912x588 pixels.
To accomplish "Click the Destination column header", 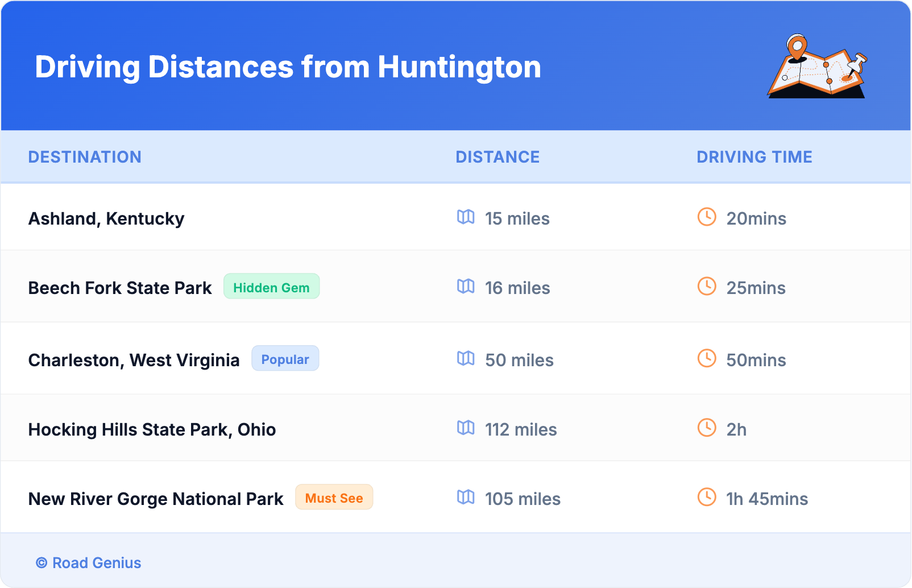I will point(85,157).
